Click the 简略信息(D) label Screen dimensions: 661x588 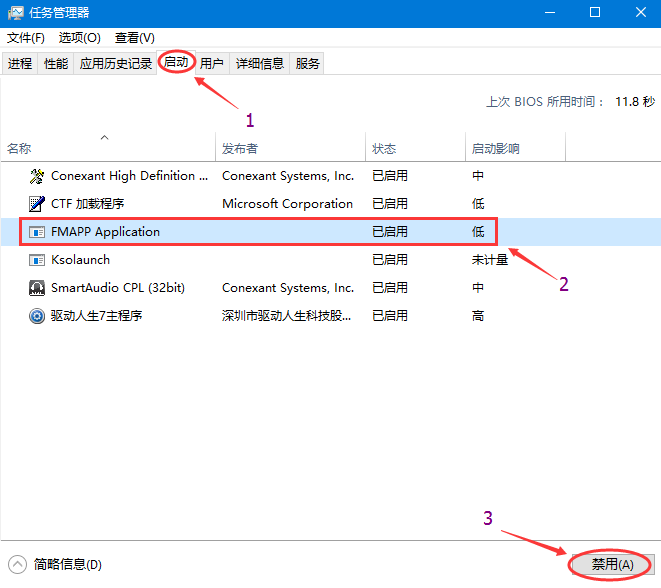[x=68, y=564]
